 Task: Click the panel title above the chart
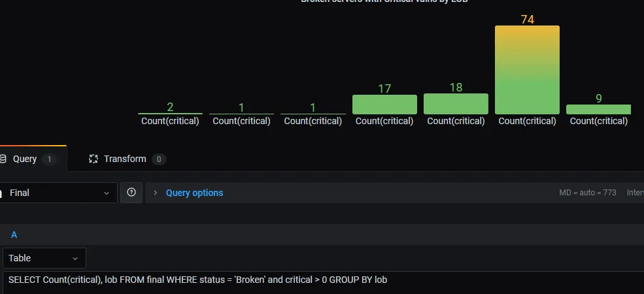click(384, 1)
